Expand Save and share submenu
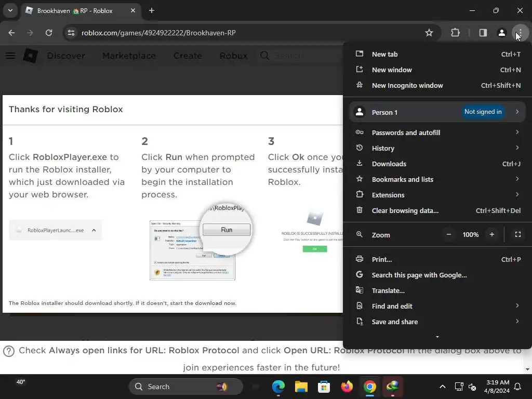The width and height of the screenshot is (532, 399). point(437,322)
